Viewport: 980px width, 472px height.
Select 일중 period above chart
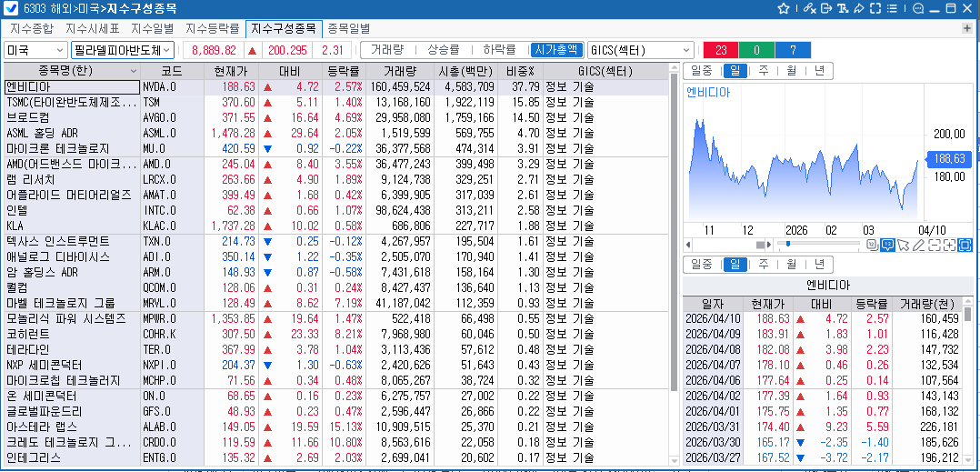tap(702, 71)
